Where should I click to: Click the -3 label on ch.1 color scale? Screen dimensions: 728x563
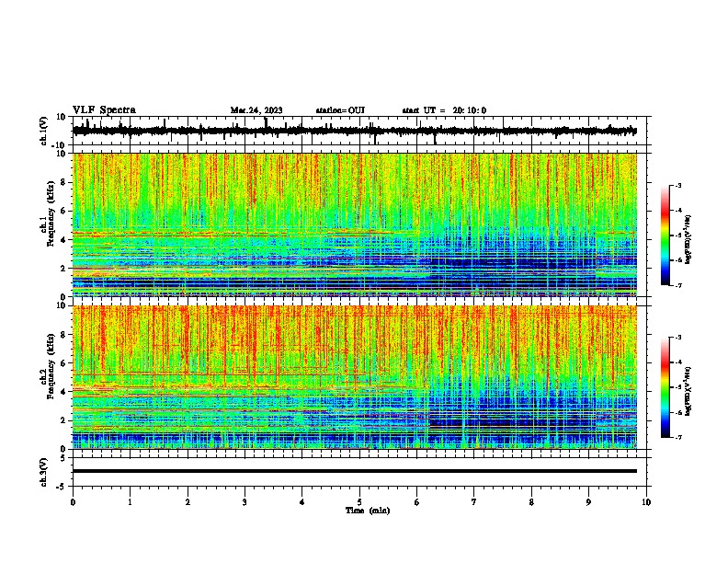point(677,185)
